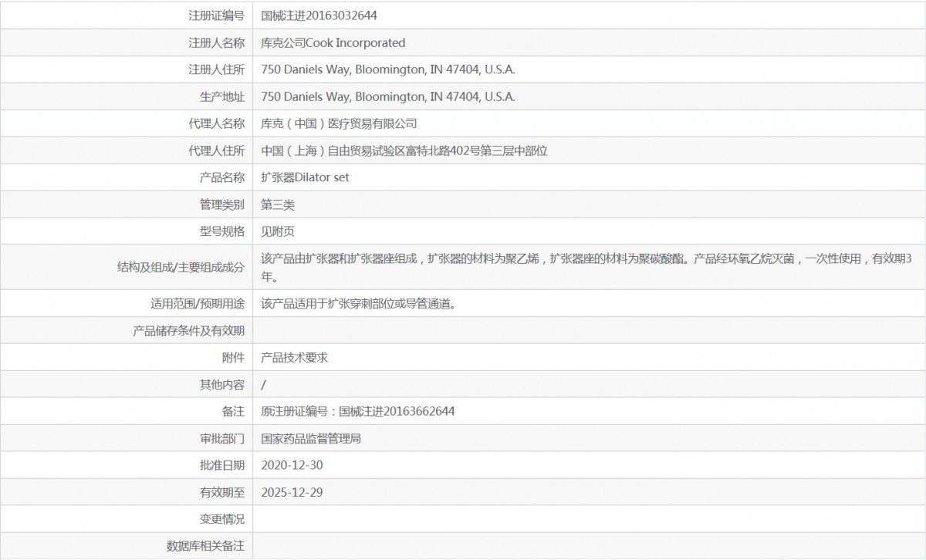
Task: Click agent name 库克（中国）医疗贸易有限公司
Action: coord(339,123)
